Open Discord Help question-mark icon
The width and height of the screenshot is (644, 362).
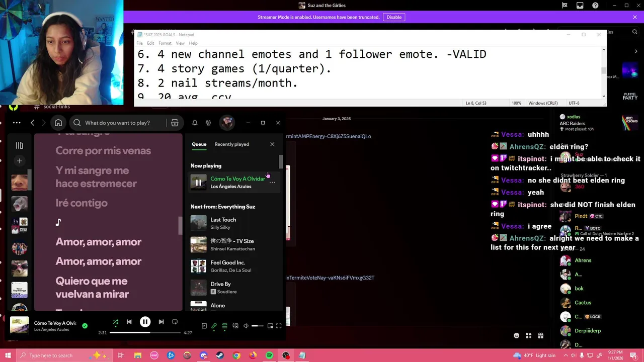[596, 6]
